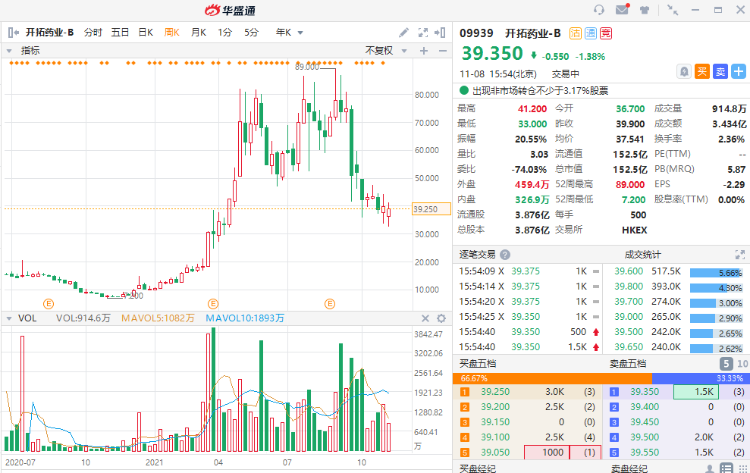Switch to 5分 chart tab
The image size is (750, 473).
[251, 33]
